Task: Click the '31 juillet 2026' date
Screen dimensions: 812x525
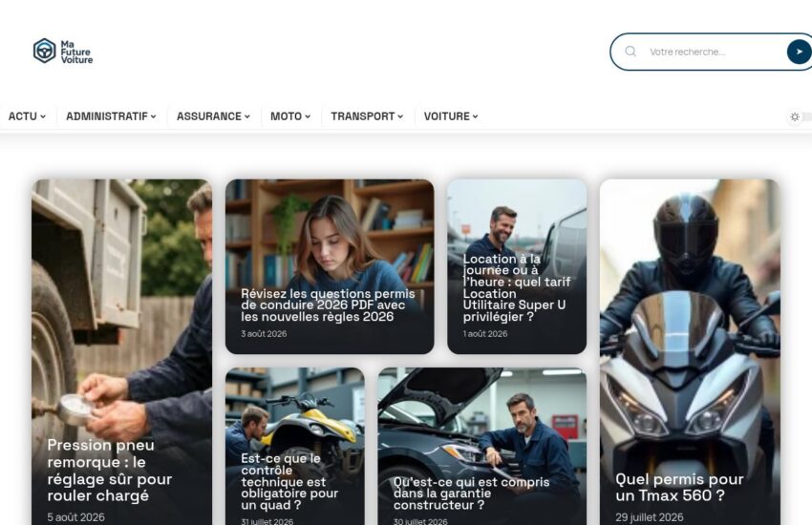Action: point(267,521)
